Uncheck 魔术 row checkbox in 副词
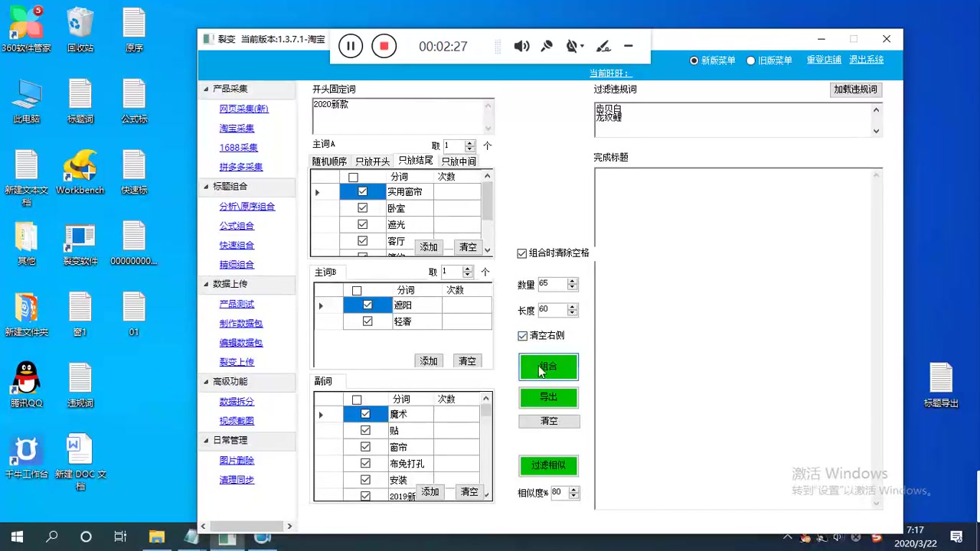This screenshot has height=551, width=980. click(x=365, y=414)
